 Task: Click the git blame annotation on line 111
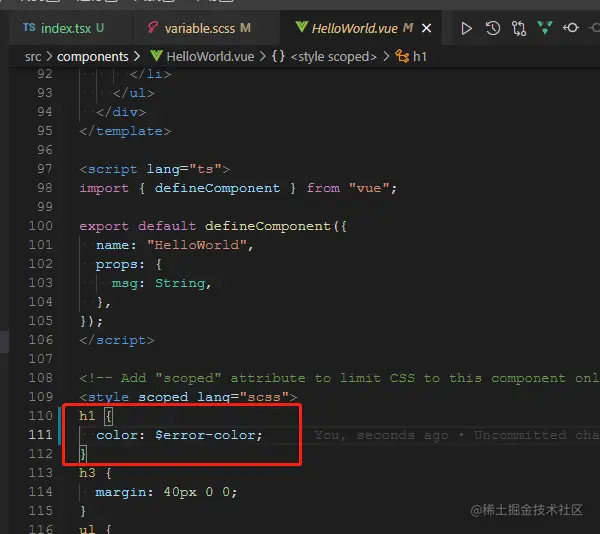pos(457,435)
